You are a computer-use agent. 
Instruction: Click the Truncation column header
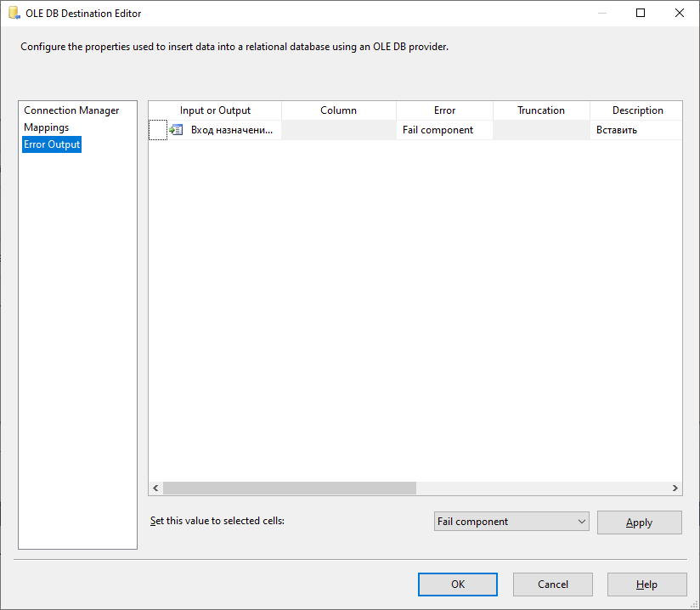coord(541,110)
